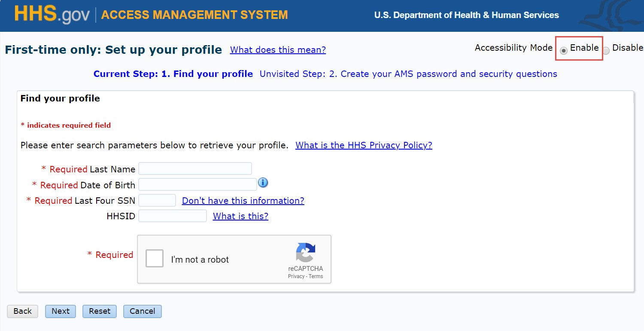The width and height of the screenshot is (644, 331).
Task: Open the What is this link beside HHSID
Action: click(240, 216)
